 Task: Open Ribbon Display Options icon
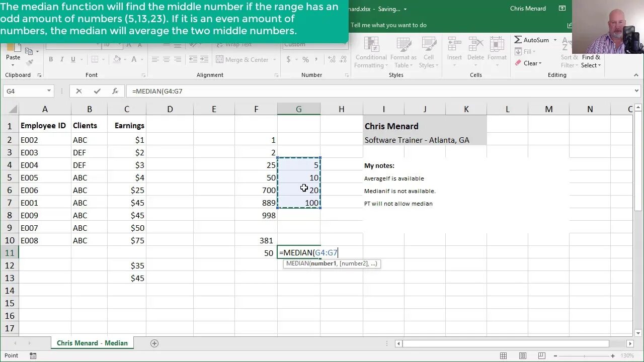coord(562,8)
